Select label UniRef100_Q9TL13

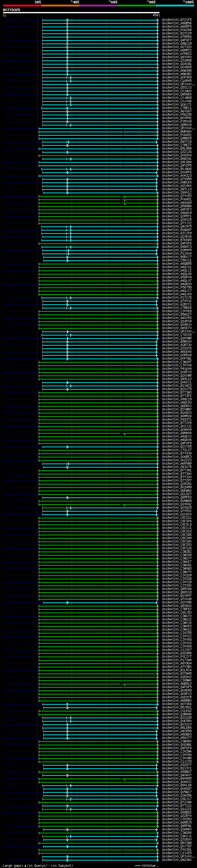(x=177, y=189)
